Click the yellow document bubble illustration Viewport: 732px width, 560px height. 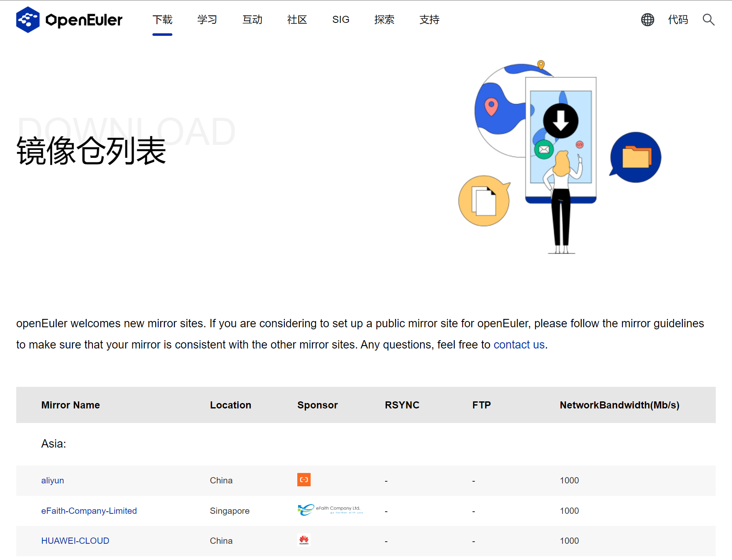click(x=484, y=201)
